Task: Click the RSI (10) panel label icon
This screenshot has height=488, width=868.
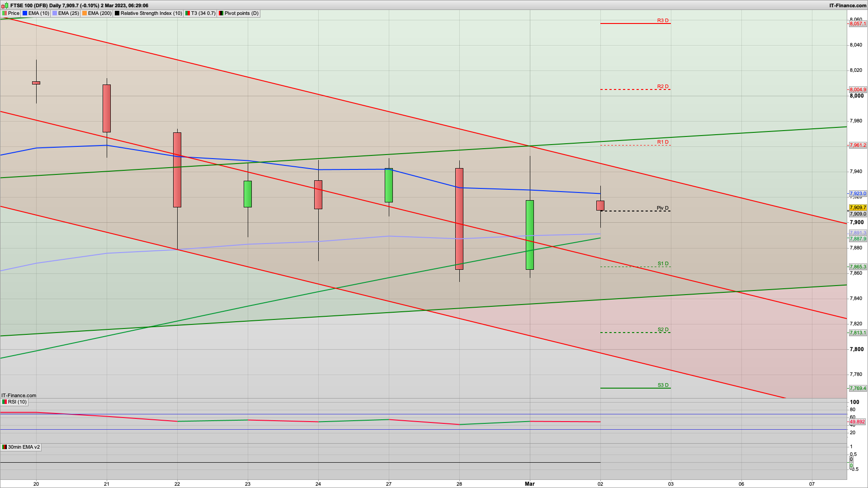Action: pos(5,402)
